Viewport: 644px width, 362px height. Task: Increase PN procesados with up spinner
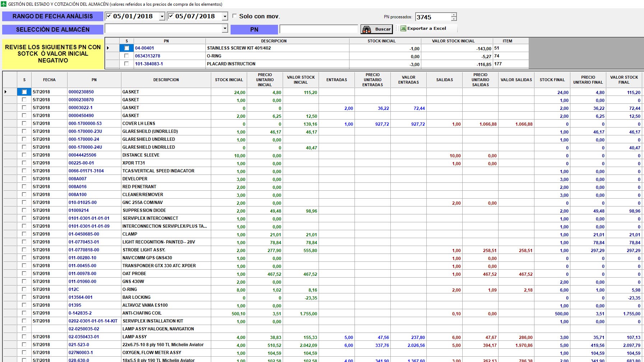(454, 15)
